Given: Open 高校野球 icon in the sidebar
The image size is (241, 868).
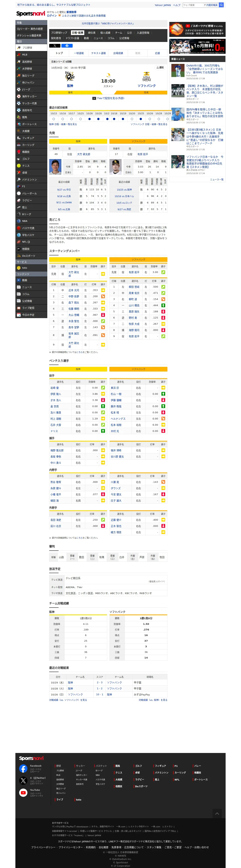Looking at the screenshot, I should coord(19,62).
